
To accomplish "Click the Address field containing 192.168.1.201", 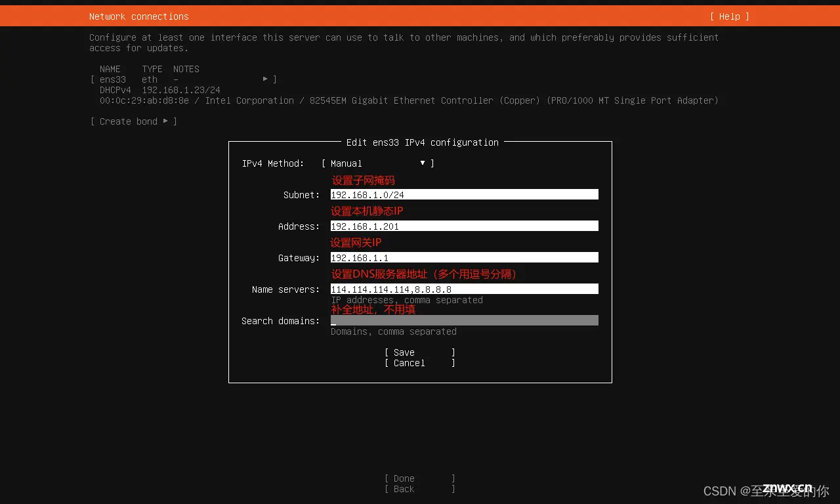I will coord(465,226).
